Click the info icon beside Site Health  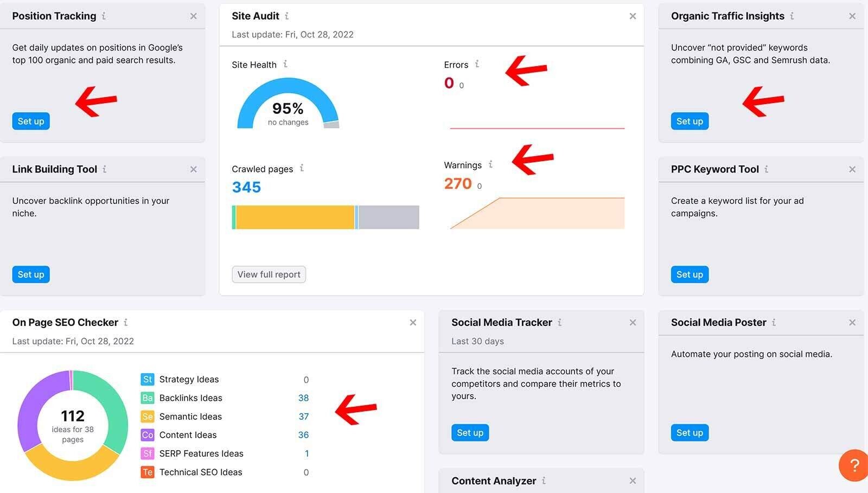[x=285, y=64]
